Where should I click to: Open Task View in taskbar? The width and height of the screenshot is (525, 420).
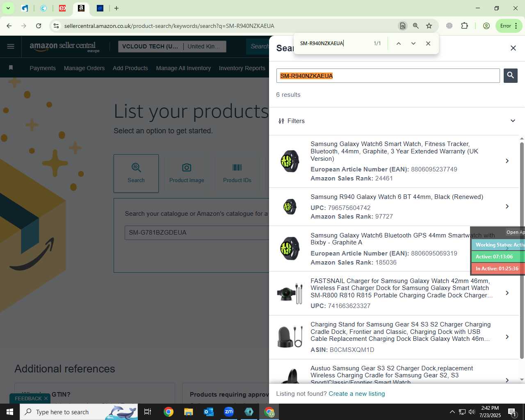[x=148, y=412]
